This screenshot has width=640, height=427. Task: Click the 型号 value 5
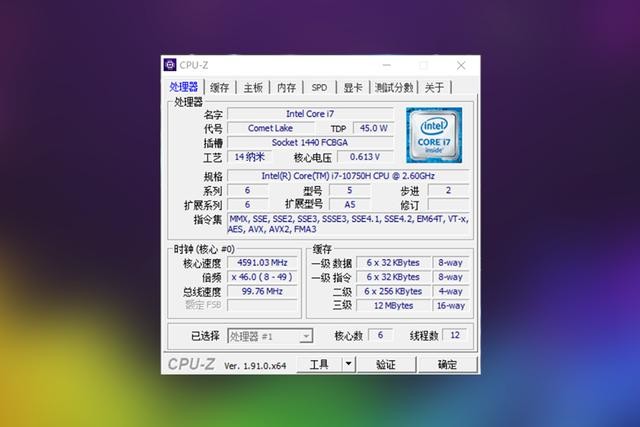(350, 190)
